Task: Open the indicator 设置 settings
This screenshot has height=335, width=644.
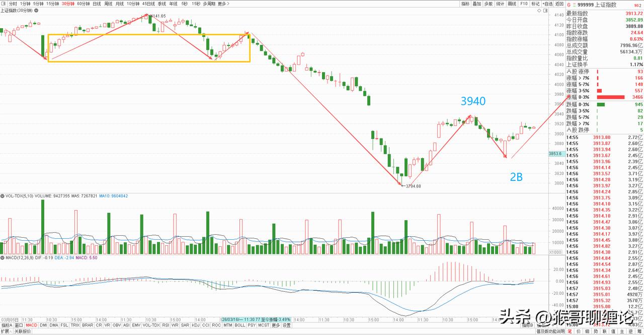Action: [286, 325]
